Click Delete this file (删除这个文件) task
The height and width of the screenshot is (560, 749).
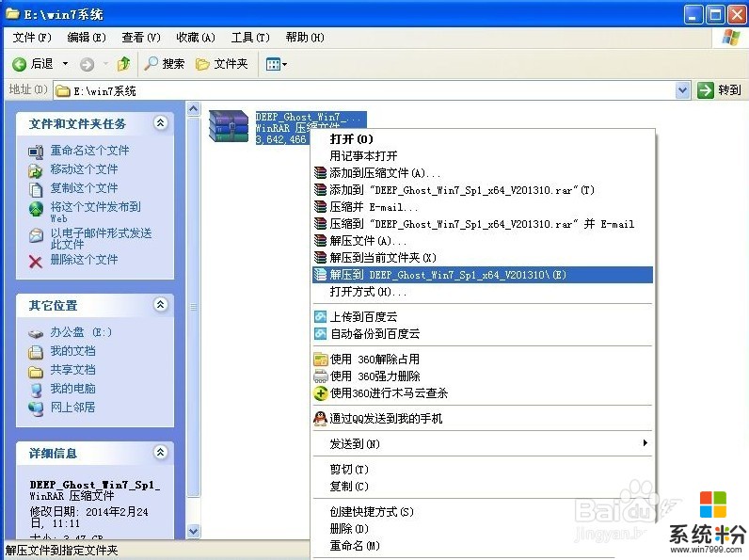[x=84, y=260]
